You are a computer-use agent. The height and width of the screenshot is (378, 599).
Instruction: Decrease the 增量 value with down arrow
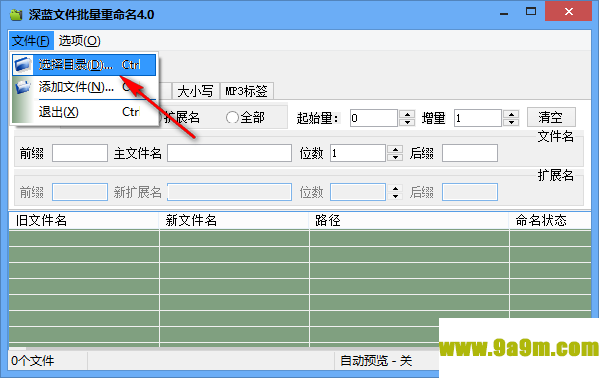click(x=511, y=122)
